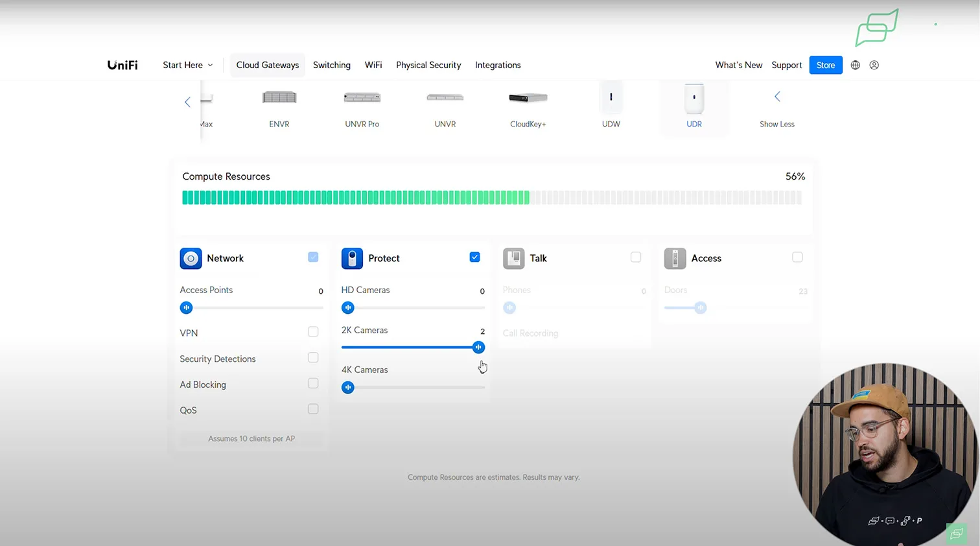Click the blue Store button

[825, 65]
